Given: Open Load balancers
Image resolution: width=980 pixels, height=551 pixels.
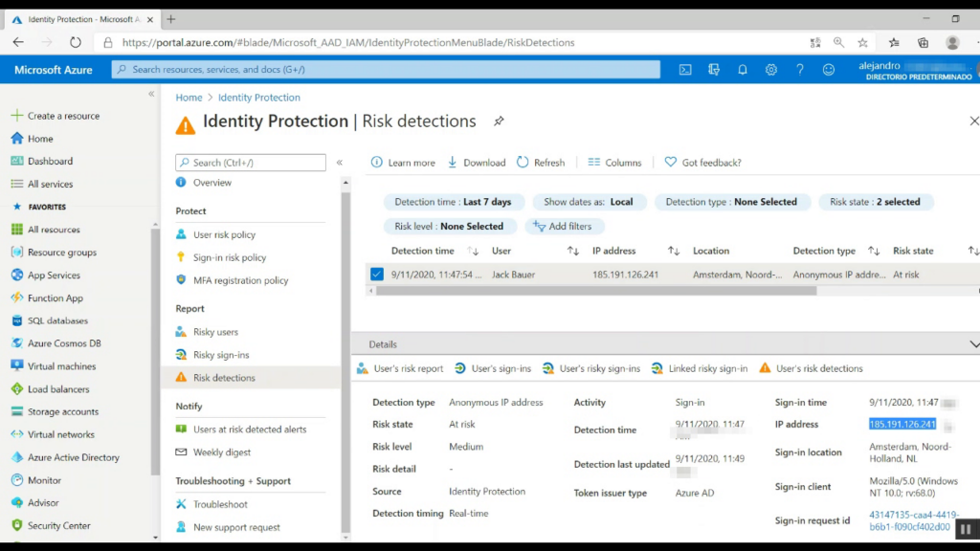Looking at the screenshot, I should (x=58, y=389).
